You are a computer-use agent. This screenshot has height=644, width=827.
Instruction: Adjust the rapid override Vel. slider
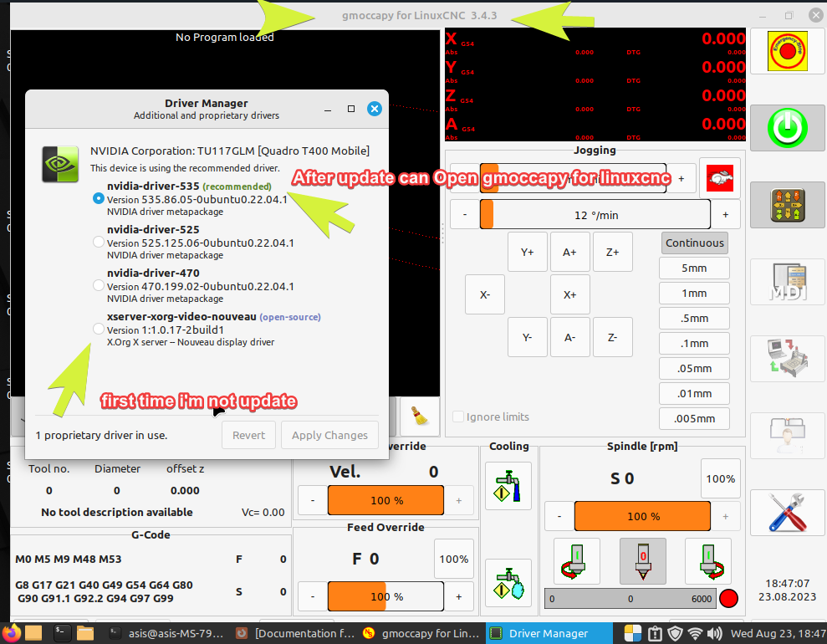[x=385, y=500]
